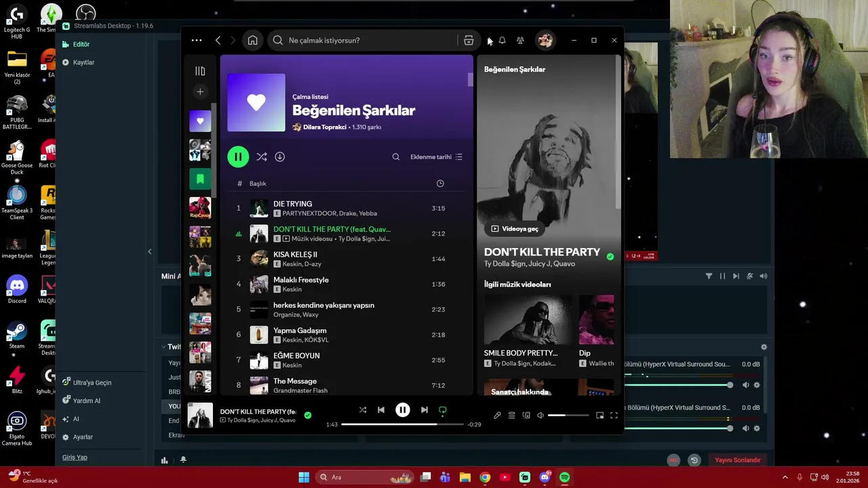Viewport: 868px width, 488px height.
Task: Open RapCaviar playlist in sidebar
Action: (x=200, y=207)
